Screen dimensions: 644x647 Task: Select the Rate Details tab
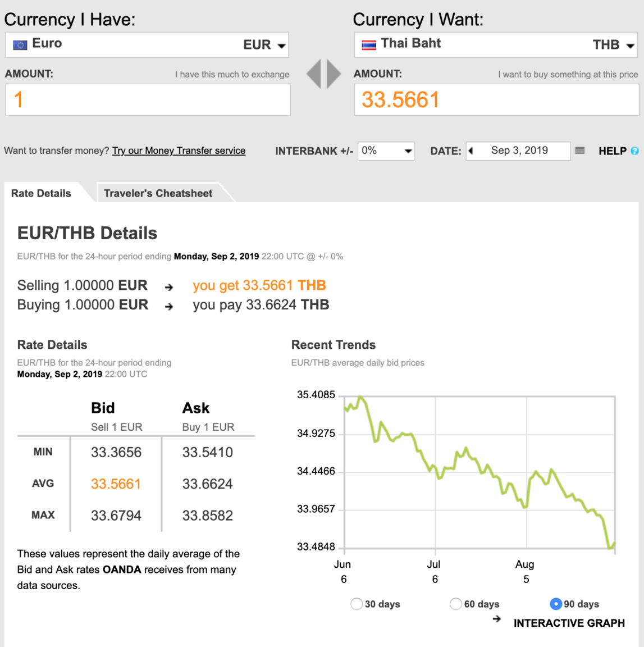pyautogui.click(x=42, y=193)
